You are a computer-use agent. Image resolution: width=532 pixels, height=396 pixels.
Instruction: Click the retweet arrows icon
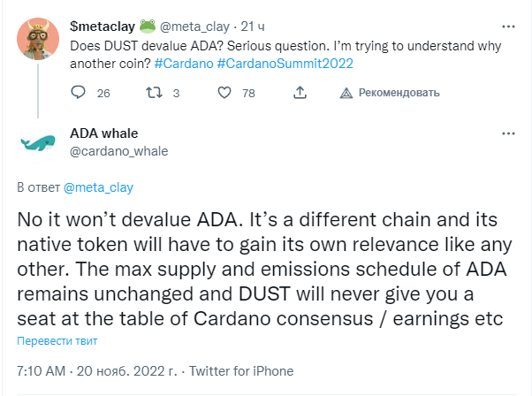point(154,92)
